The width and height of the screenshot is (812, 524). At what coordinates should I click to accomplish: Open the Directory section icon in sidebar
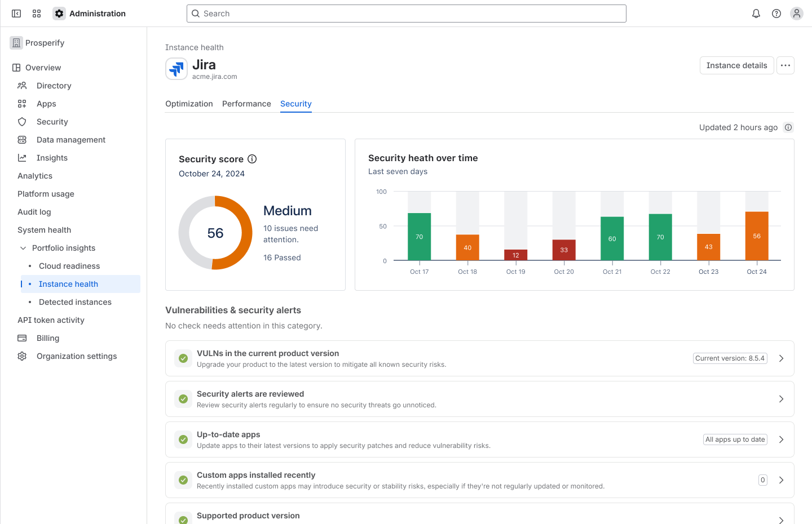coord(21,85)
